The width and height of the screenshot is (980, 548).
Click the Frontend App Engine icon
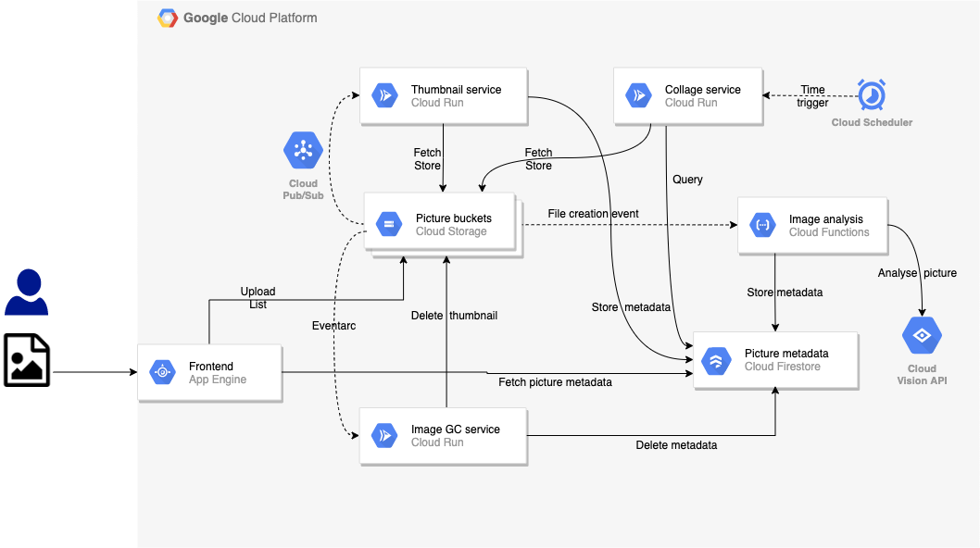coord(162,372)
